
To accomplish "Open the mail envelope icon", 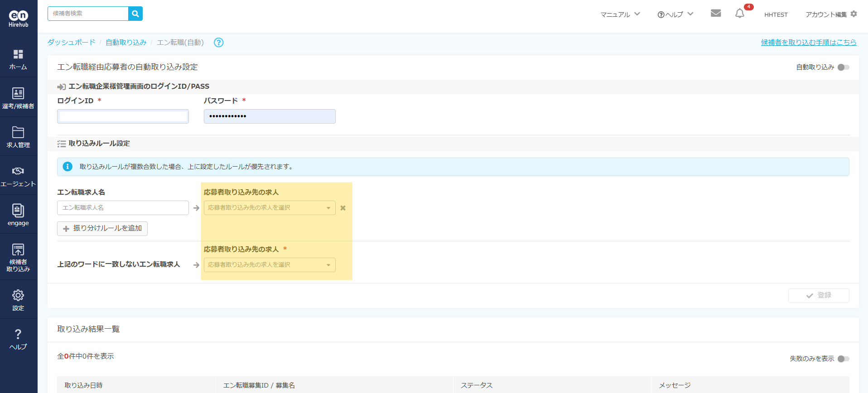I will (716, 13).
